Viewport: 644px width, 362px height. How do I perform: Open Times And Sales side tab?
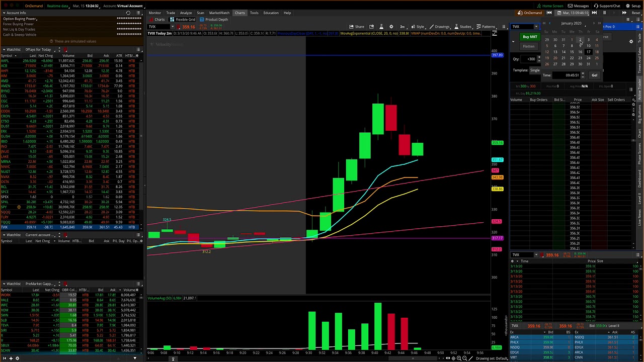coord(640,59)
